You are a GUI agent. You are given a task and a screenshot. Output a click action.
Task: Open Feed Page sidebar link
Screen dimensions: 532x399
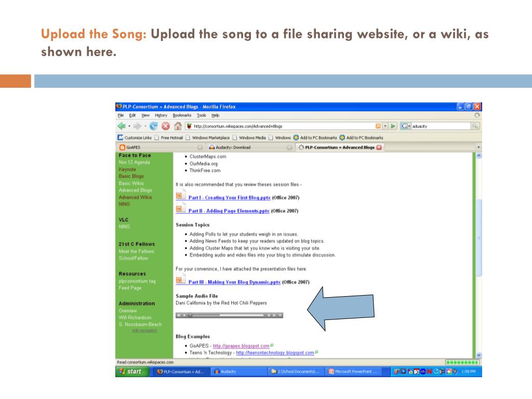130,288
